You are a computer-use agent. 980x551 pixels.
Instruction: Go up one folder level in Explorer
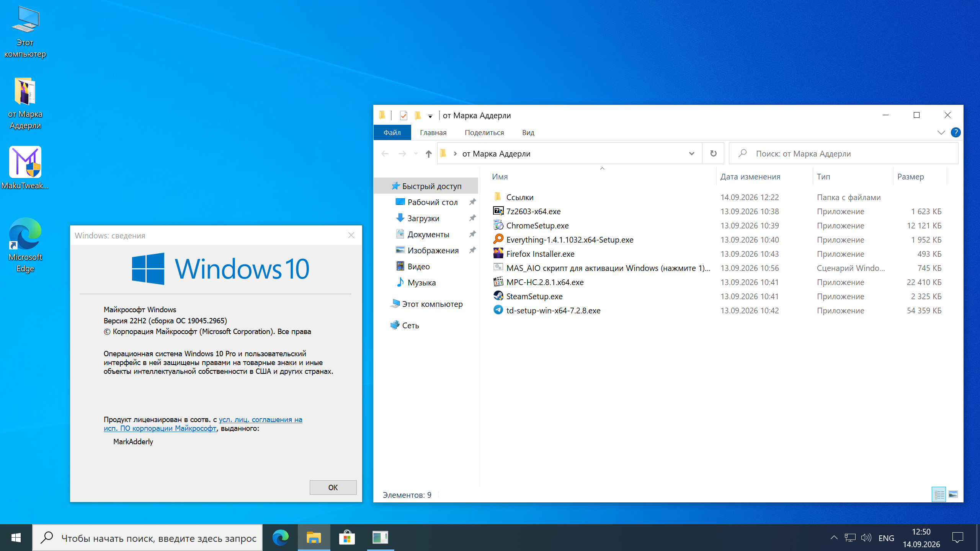coord(428,153)
